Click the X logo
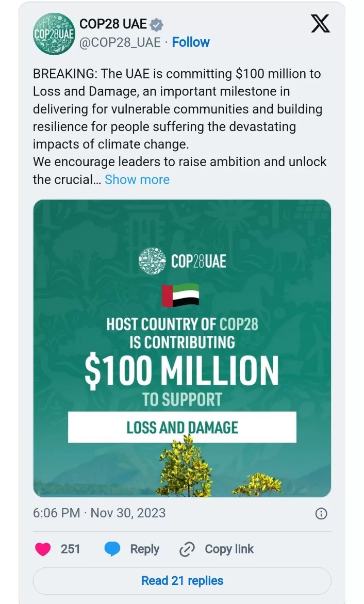Viewport: 364px width, 604px height. [x=321, y=24]
